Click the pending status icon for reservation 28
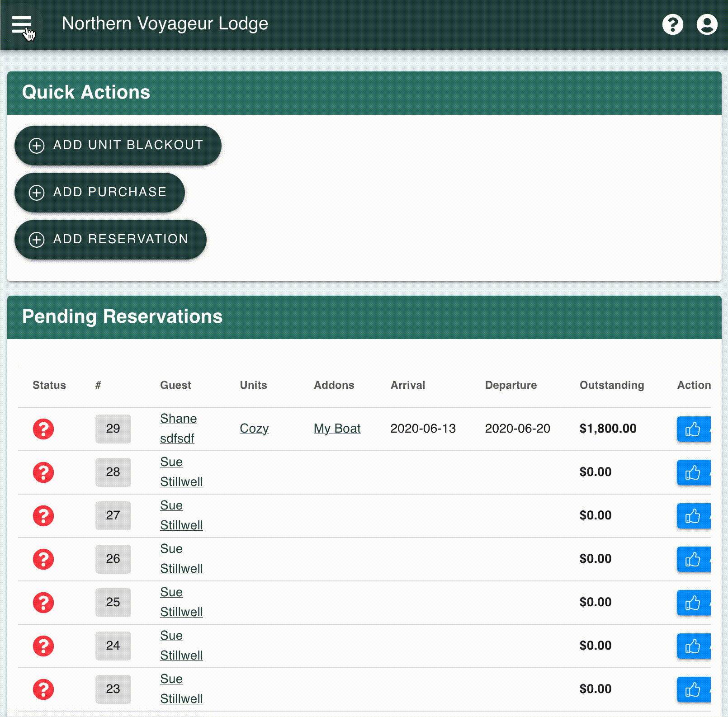The height and width of the screenshot is (717, 728). tap(43, 472)
